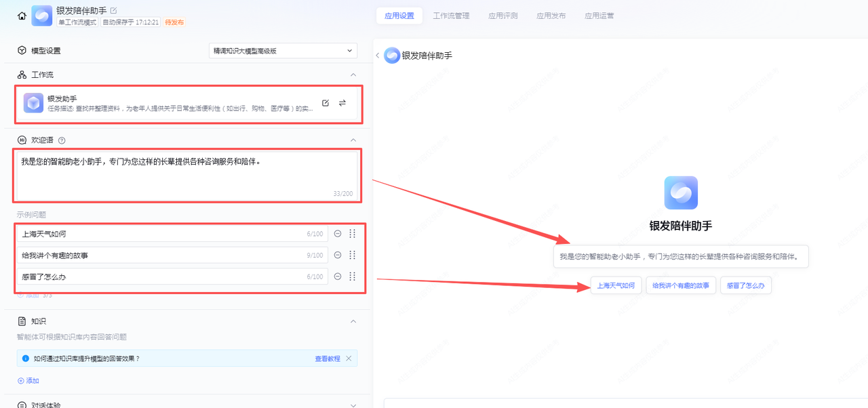
Task: Click the drag handle for 给我讲个有趣的故事
Action: click(x=352, y=256)
